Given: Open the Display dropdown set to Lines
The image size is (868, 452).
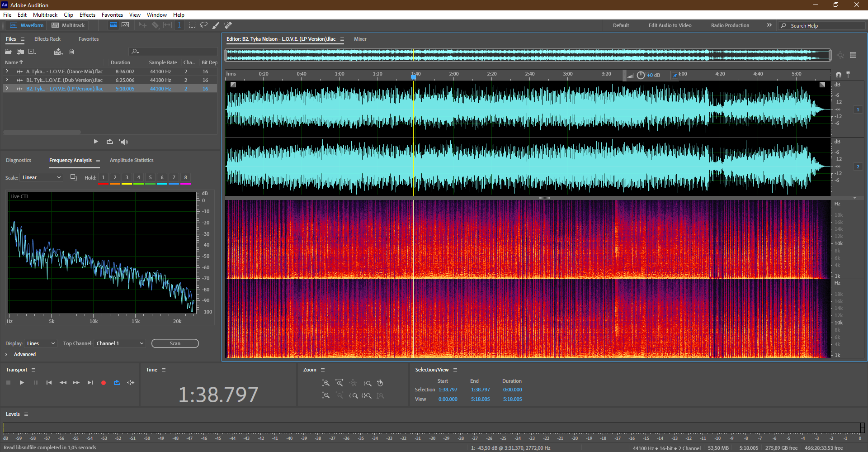Looking at the screenshot, I should [x=41, y=343].
